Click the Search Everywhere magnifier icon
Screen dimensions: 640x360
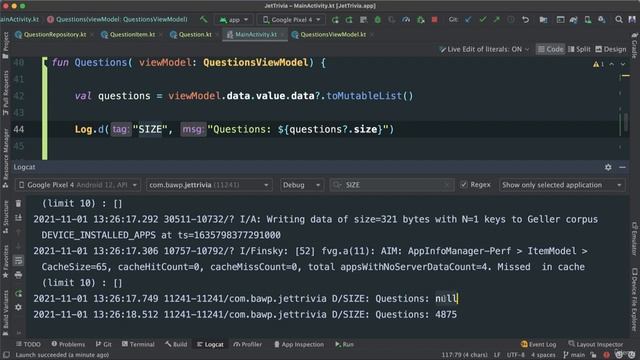tap(619, 20)
